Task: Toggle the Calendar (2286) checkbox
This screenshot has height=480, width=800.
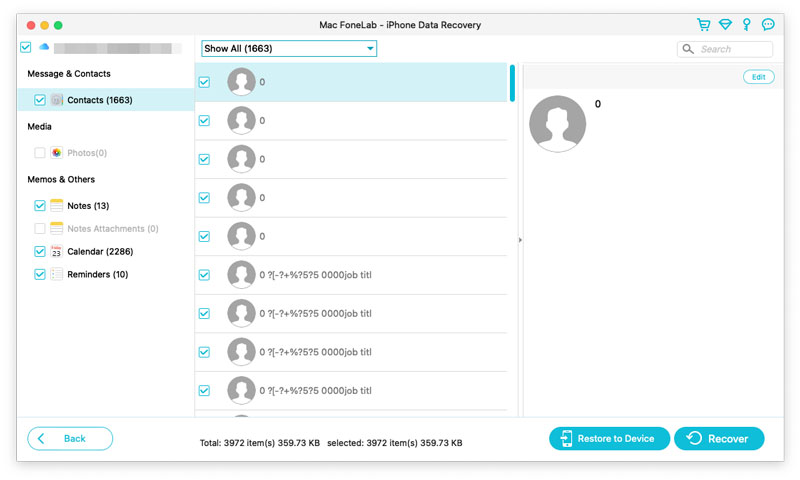Action: (x=40, y=251)
